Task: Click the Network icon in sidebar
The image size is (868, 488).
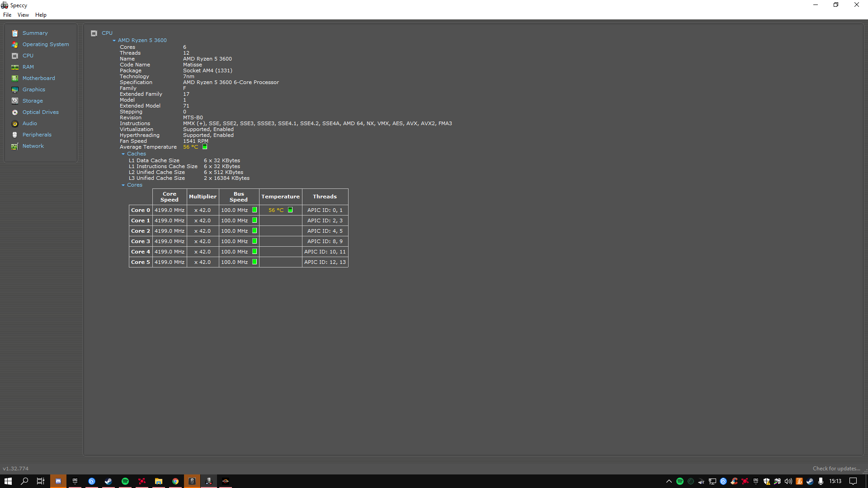Action: [15, 146]
